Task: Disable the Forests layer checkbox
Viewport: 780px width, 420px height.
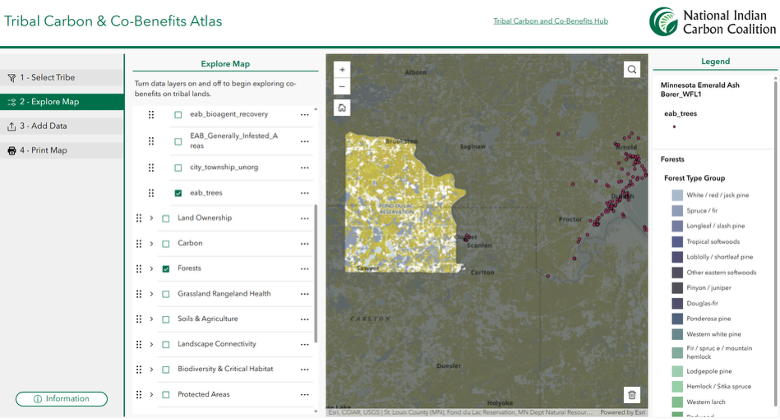Action: [x=166, y=269]
